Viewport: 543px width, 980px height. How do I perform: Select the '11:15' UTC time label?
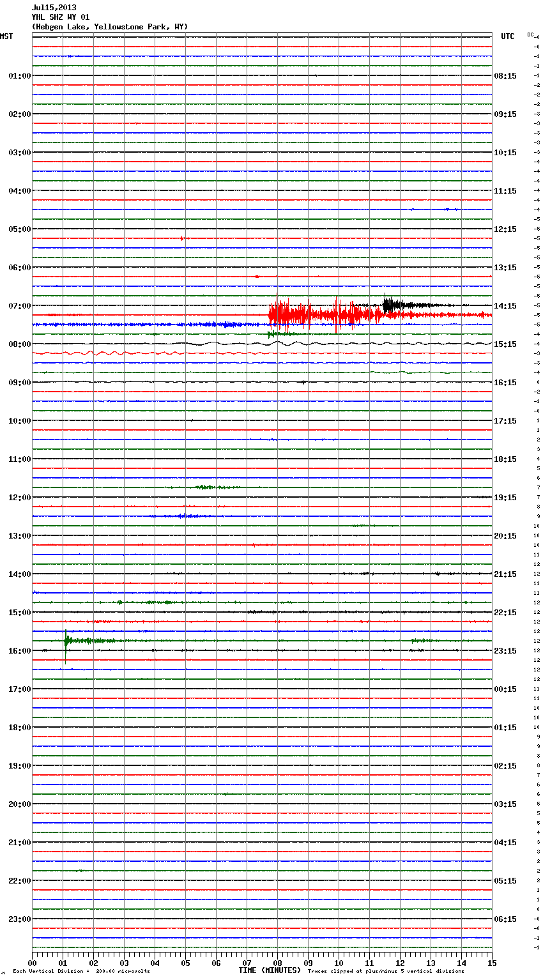click(x=505, y=191)
